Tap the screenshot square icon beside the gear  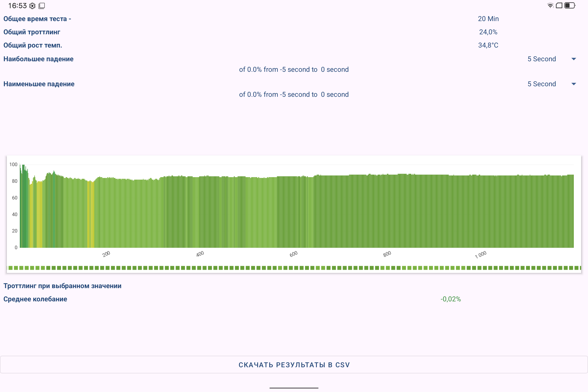click(x=42, y=6)
